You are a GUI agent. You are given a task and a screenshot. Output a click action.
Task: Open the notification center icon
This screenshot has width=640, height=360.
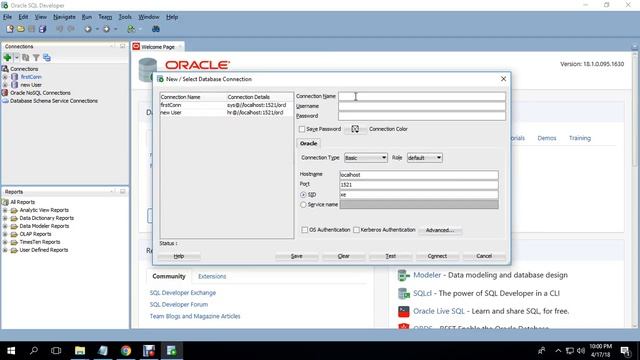click(625, 351)
